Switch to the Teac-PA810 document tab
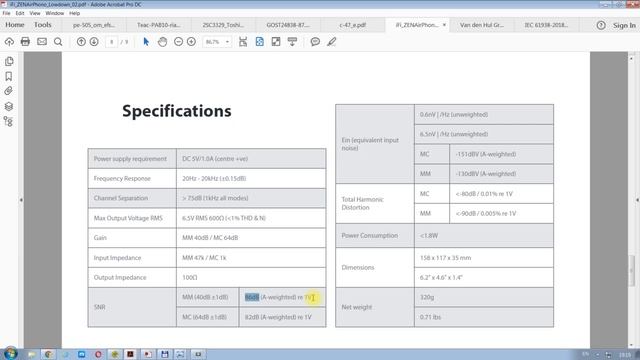This screenshot has height=360, width=640. point(158,25)
